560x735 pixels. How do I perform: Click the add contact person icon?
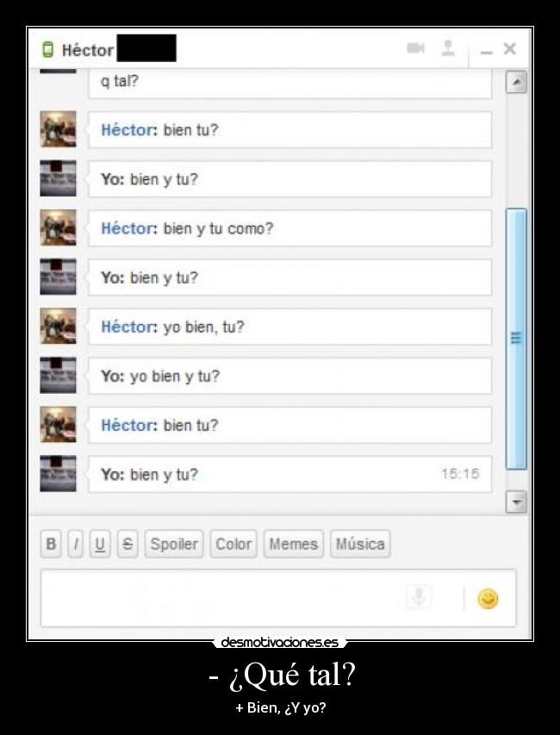447,48
